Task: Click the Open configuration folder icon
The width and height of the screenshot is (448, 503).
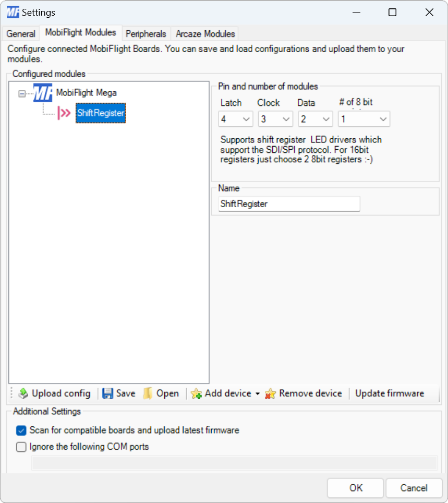Action: 147,393
